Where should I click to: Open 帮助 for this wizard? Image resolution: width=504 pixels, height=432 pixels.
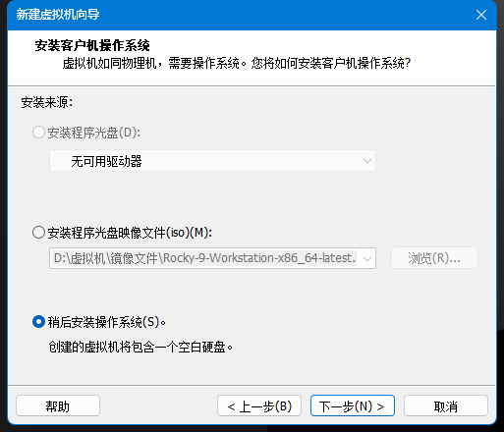pos(58,405)
